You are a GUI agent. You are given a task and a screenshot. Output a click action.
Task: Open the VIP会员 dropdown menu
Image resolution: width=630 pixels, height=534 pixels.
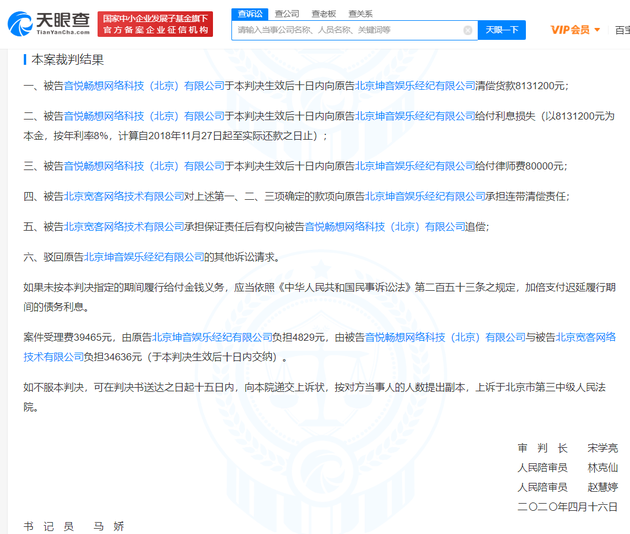point(575,30)
